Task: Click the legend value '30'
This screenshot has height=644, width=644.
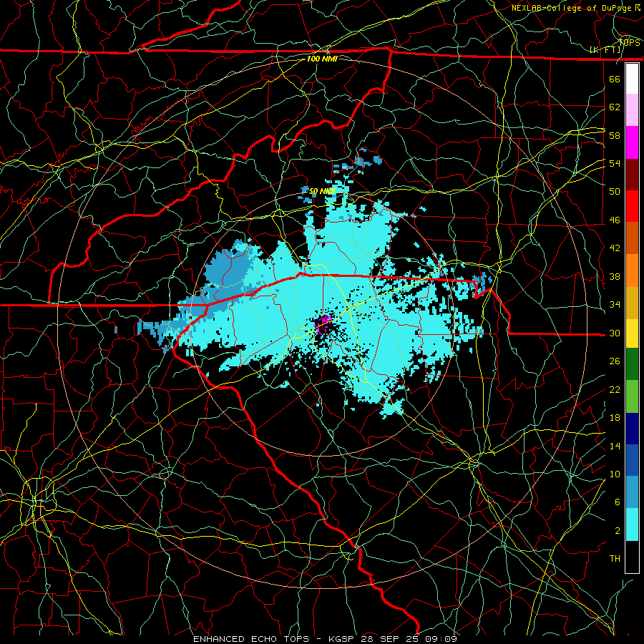Action: [615, 333]
